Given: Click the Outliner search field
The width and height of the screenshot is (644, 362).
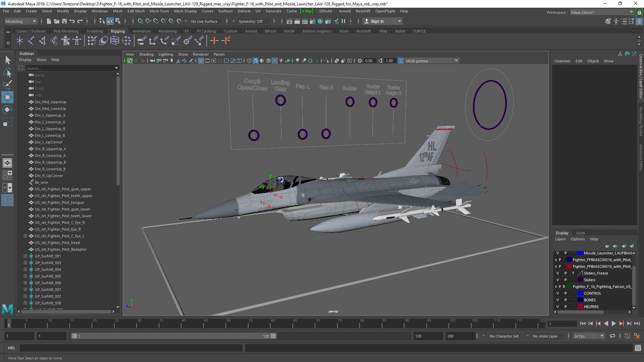Looking at the screenshot, I should 70,68.
